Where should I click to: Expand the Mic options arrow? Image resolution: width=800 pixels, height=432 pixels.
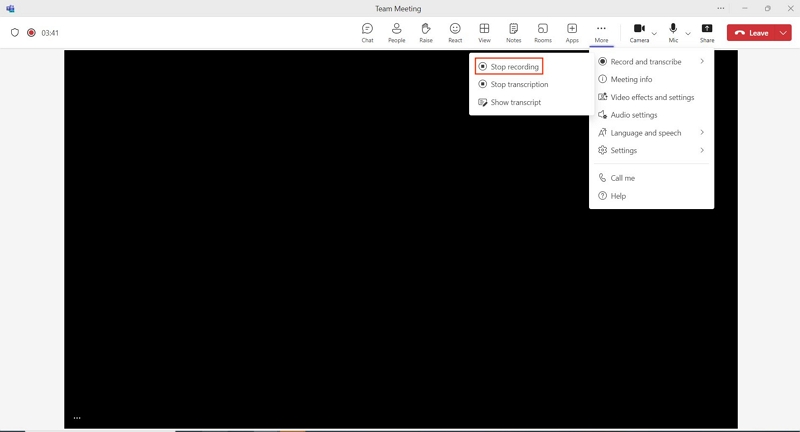[x=688, y=34]
